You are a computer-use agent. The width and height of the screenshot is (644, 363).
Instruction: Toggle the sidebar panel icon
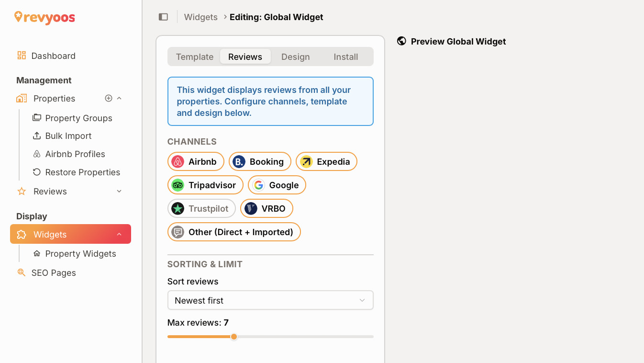tap(163, 17)
